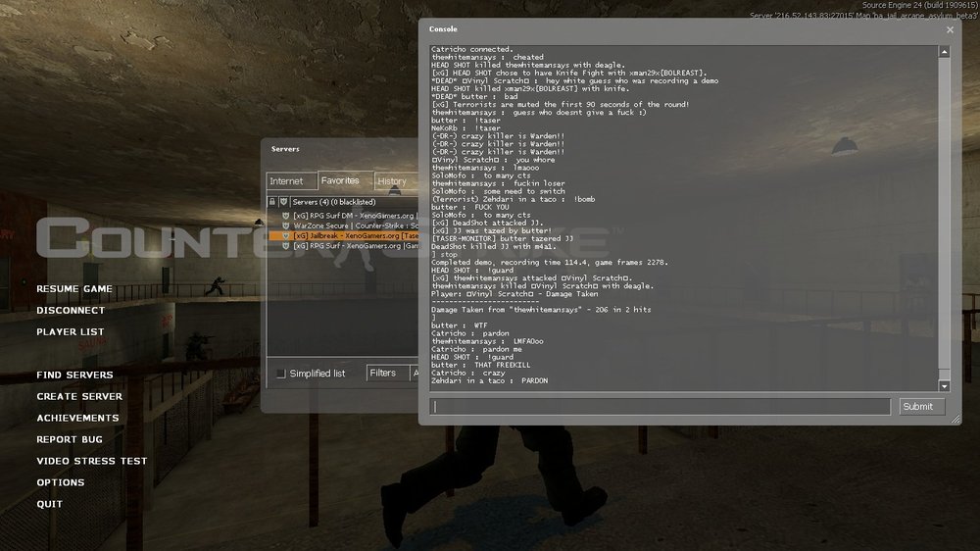Click Report Bug menu entry
The width and height of the screenshot is (980, 551).
(x=70, y=439)
